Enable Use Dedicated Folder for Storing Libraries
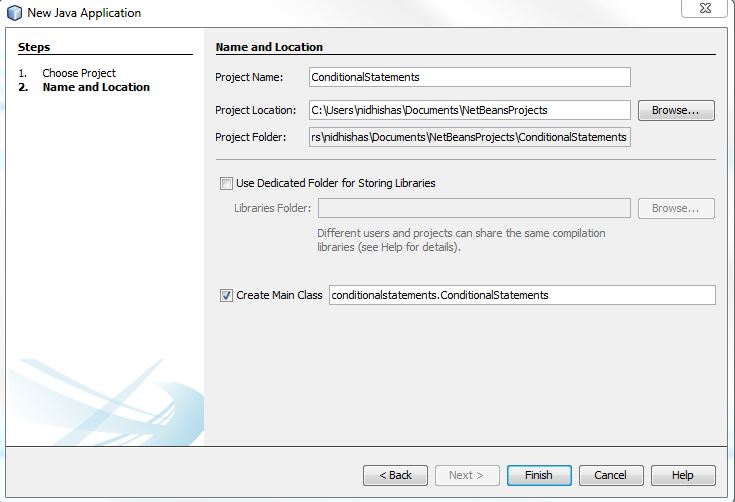The width and height of the screenshot is (735, 502). [226, 183]
